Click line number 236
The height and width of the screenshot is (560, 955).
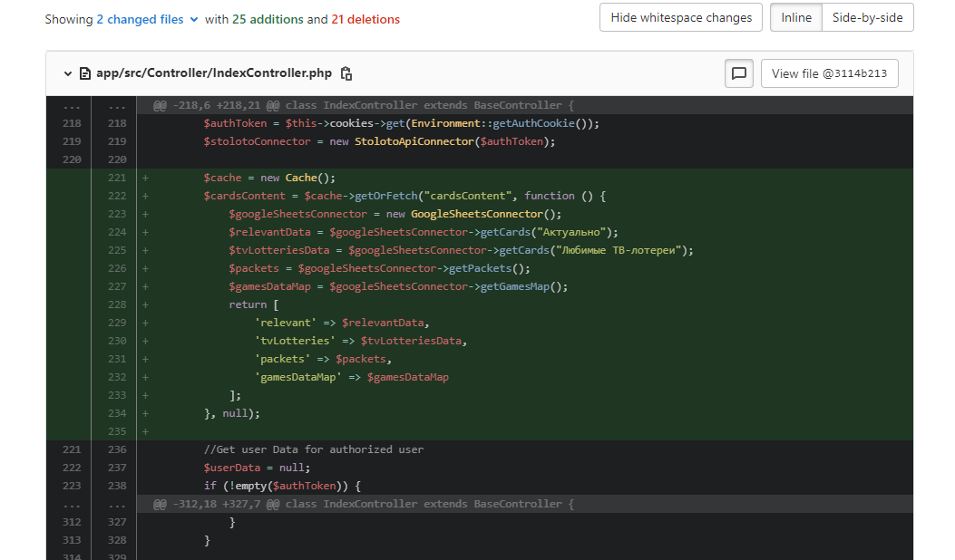click(117, 449)
